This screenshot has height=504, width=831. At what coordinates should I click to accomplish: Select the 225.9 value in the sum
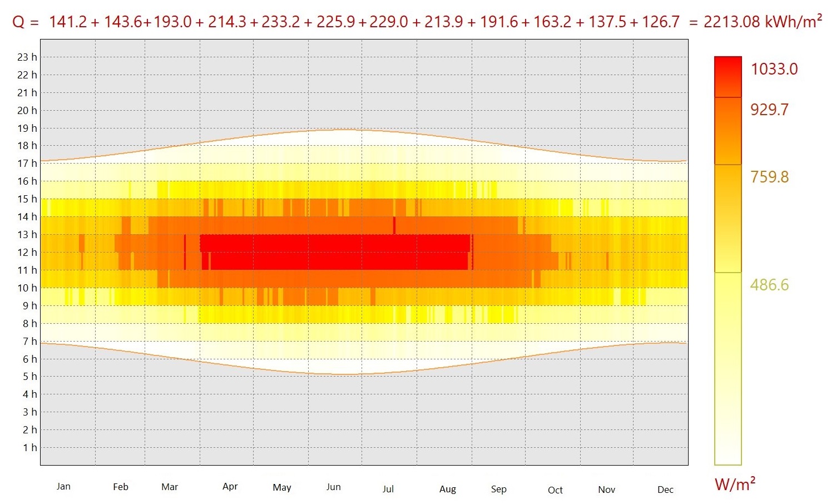[336, 22]
